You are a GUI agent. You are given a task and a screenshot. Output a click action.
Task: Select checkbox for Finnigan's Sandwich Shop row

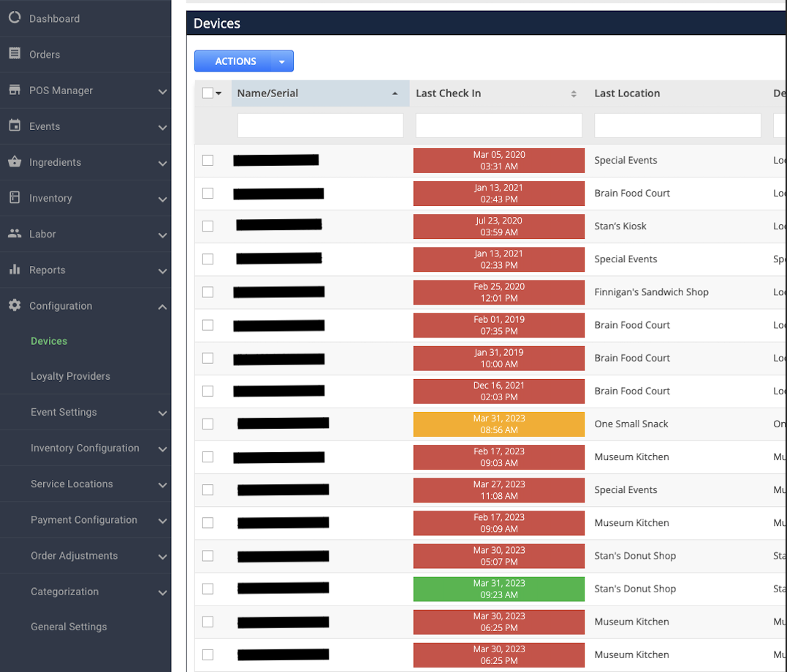pos(208,292)
